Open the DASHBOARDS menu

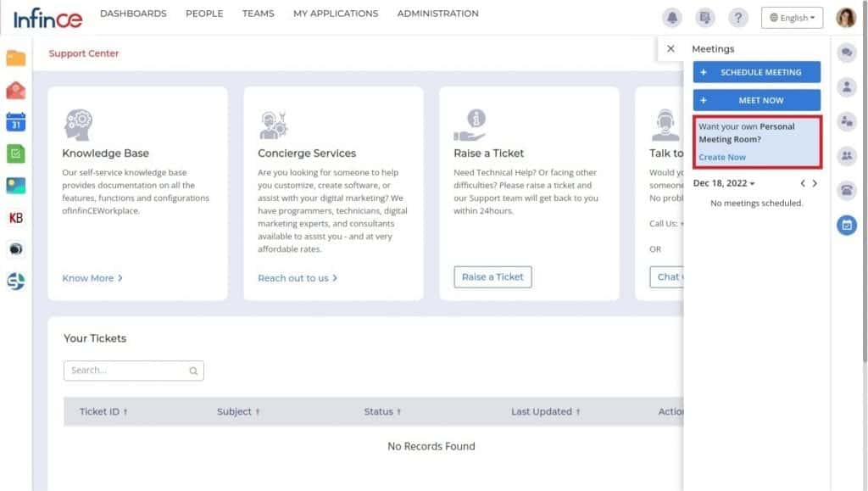coord(133,14)
